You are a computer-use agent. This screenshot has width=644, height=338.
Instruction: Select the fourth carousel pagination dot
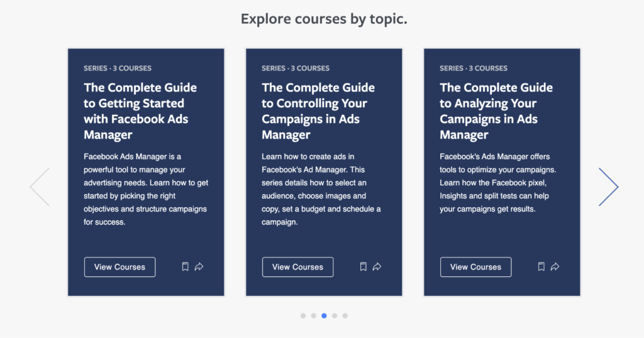[335, 316]
